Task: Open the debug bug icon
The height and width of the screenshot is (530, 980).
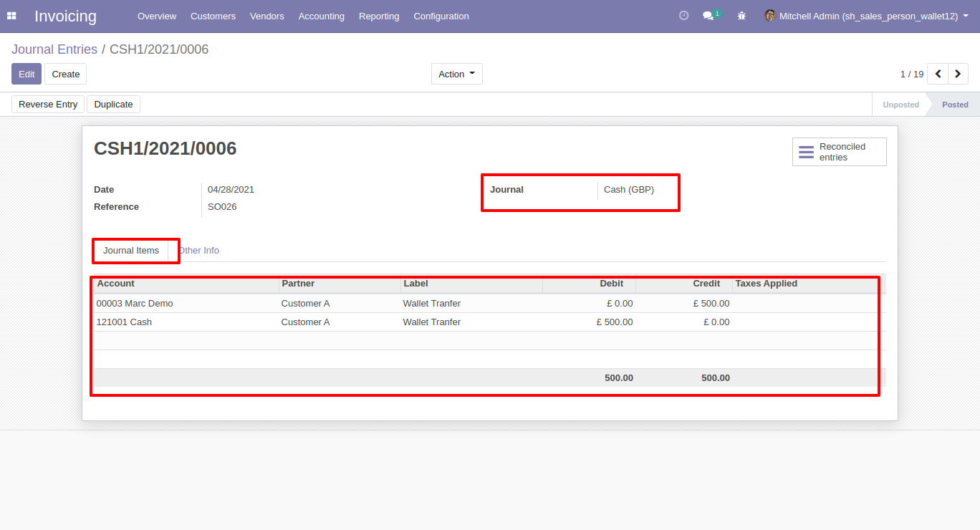Action: click(741, 16)
